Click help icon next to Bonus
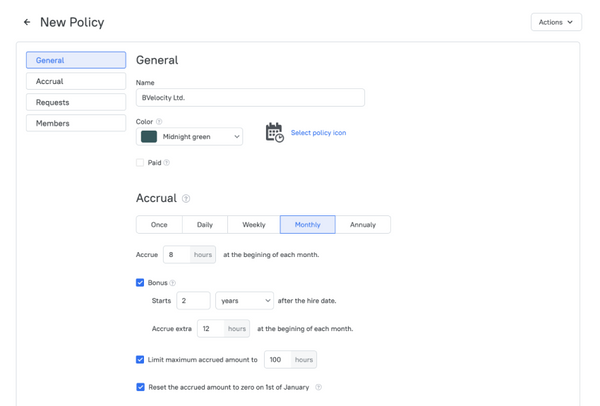 [x=173, y=283]
